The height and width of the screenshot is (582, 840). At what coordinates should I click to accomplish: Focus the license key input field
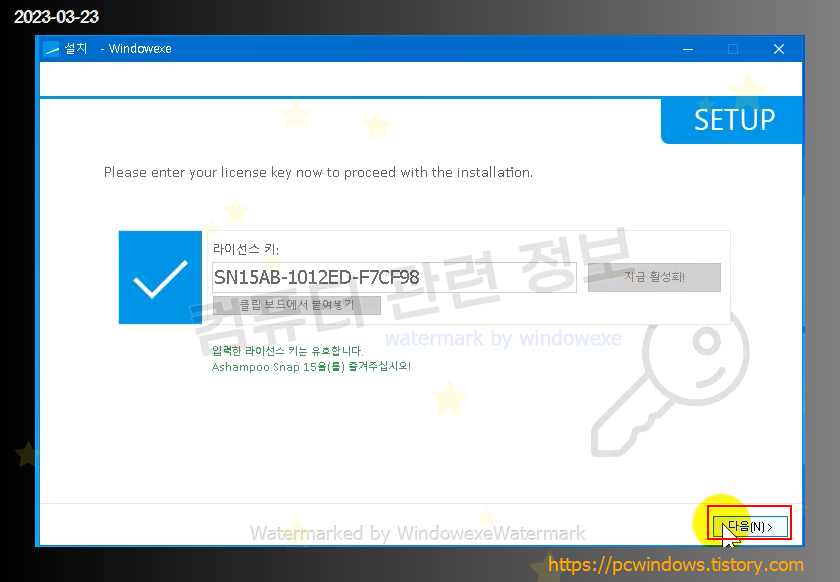pos(394,277)
